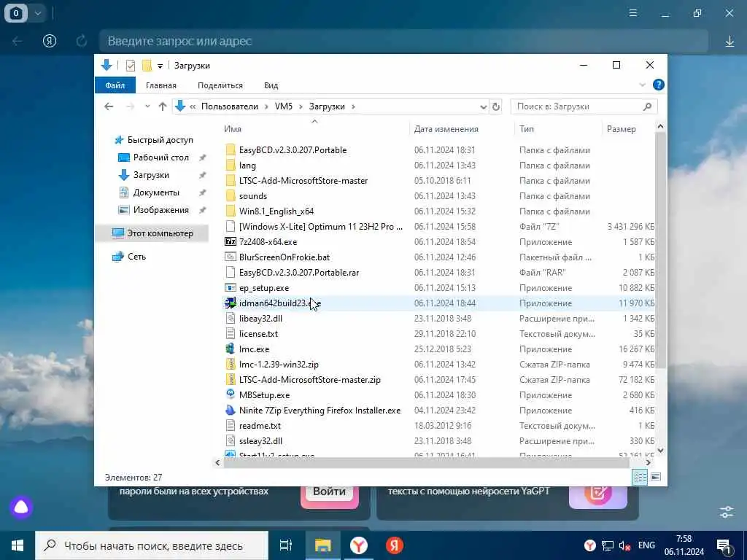The height and width of the screenshot is (560, 747).
Task: Go up one folder level arrow
Action: pyautogui.click(x=163, y=106)
